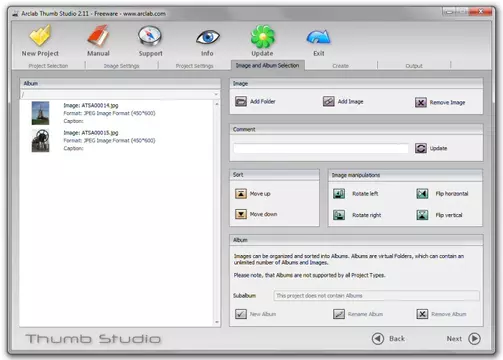503x360 pixels.
Task: Click the Back button text
Action: coord(397,339)
